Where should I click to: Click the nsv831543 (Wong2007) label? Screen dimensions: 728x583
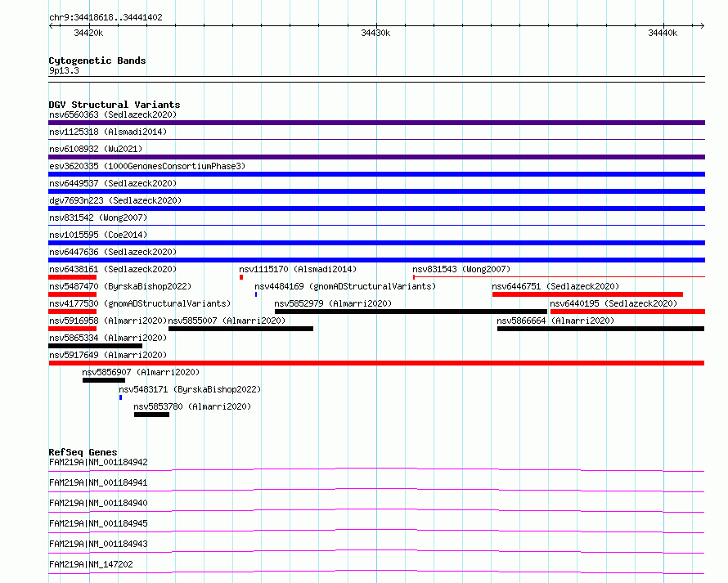tap(461, 269)
